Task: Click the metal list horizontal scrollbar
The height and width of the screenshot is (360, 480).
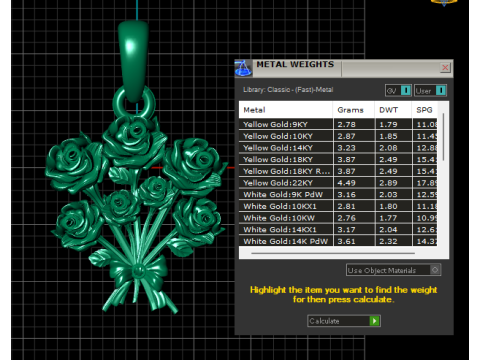Action: coord(333,253)
